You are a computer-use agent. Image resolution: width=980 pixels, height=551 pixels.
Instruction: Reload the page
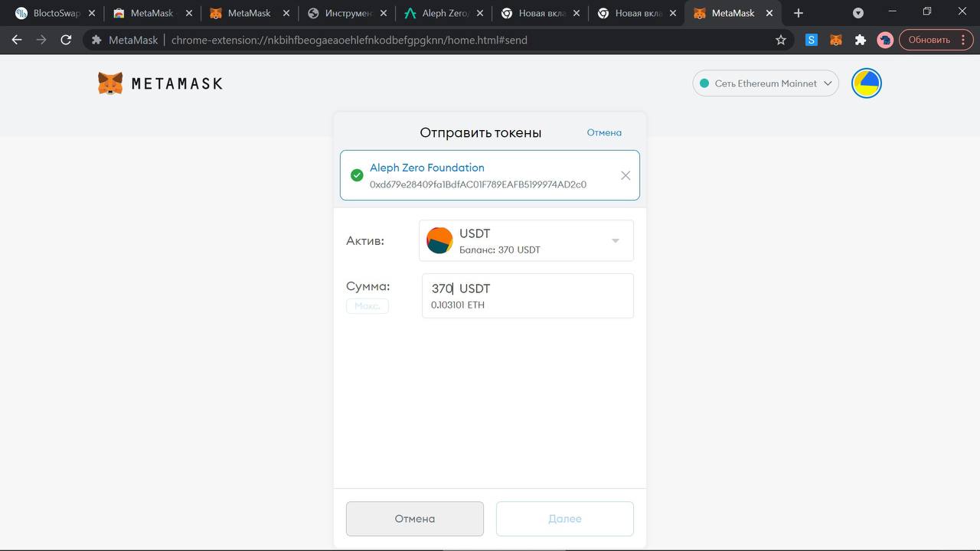point(66,40)
